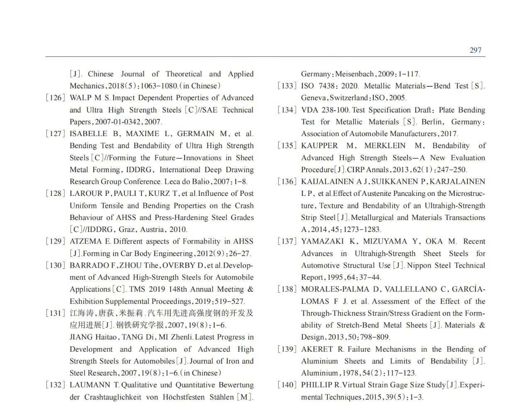Select reference number [133]
The height and width of the screenshot is (420, 531).
[x=287, y=86]
